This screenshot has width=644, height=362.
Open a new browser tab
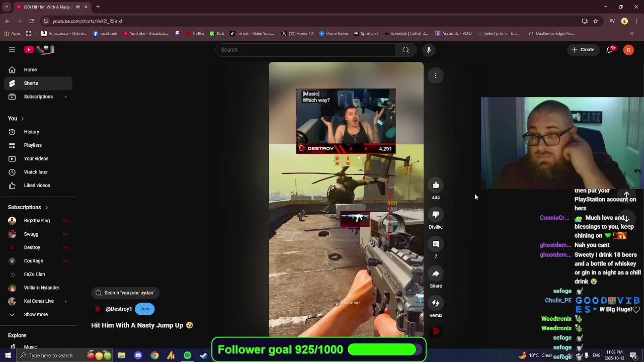pos(98,7)
